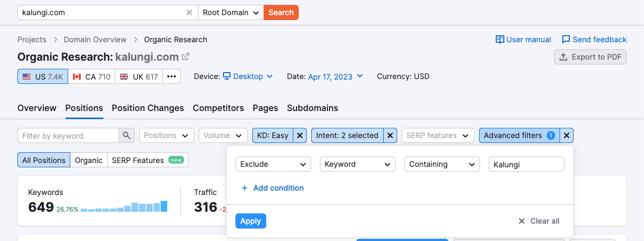Image resolution: width=644 pixels, height=241 pixels.
Task: Switch to the Position Changes tab
Action: [x=148, y=108]
